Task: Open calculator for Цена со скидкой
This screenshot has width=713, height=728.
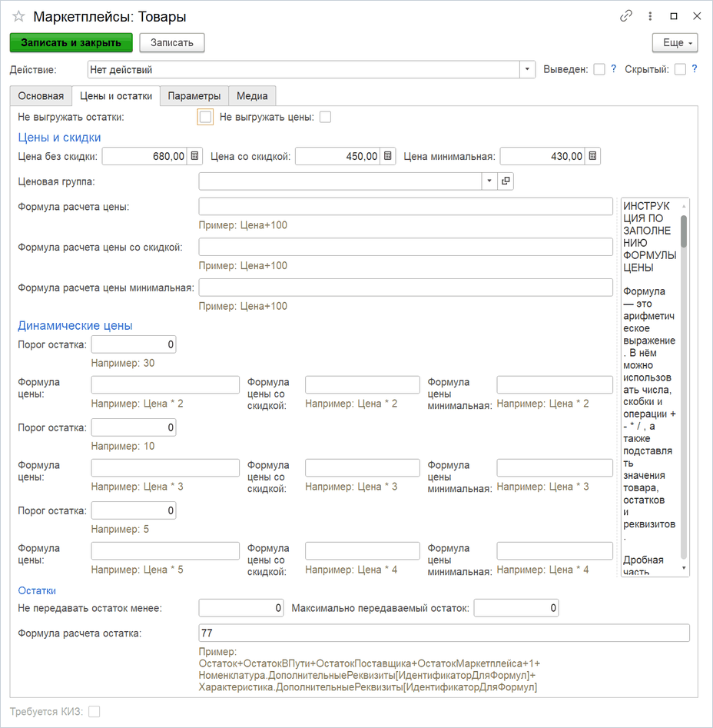Action: coord(388,156)
